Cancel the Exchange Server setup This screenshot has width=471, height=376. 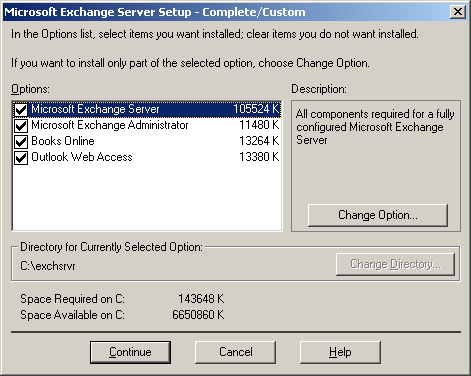pos(235,352)
